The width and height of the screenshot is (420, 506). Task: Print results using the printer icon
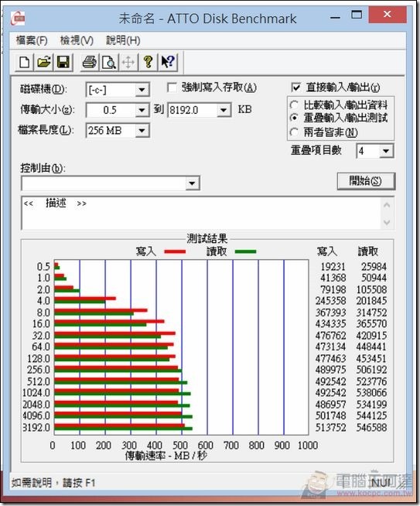pyautogui.click(x=90, y=62)
